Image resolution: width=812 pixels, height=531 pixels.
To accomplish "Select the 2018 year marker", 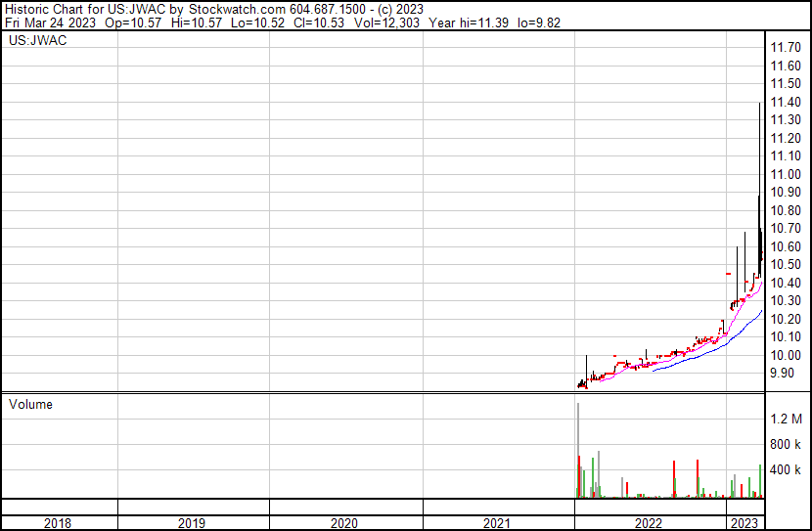I will [59, 523].
